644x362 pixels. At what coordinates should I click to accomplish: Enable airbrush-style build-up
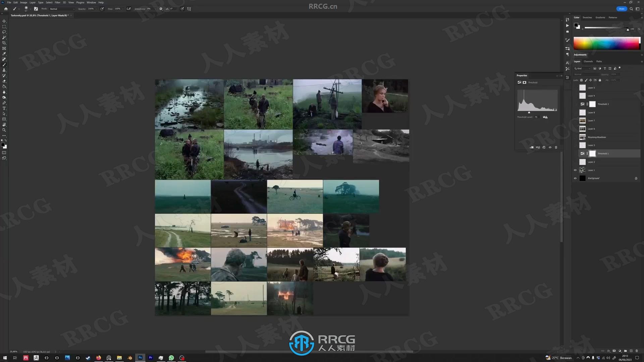129,9
